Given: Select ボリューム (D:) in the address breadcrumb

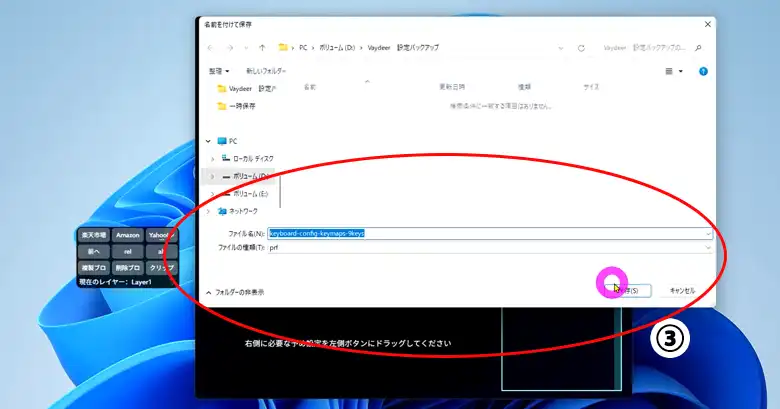Looking at the screenshot, I should (337, 48).
